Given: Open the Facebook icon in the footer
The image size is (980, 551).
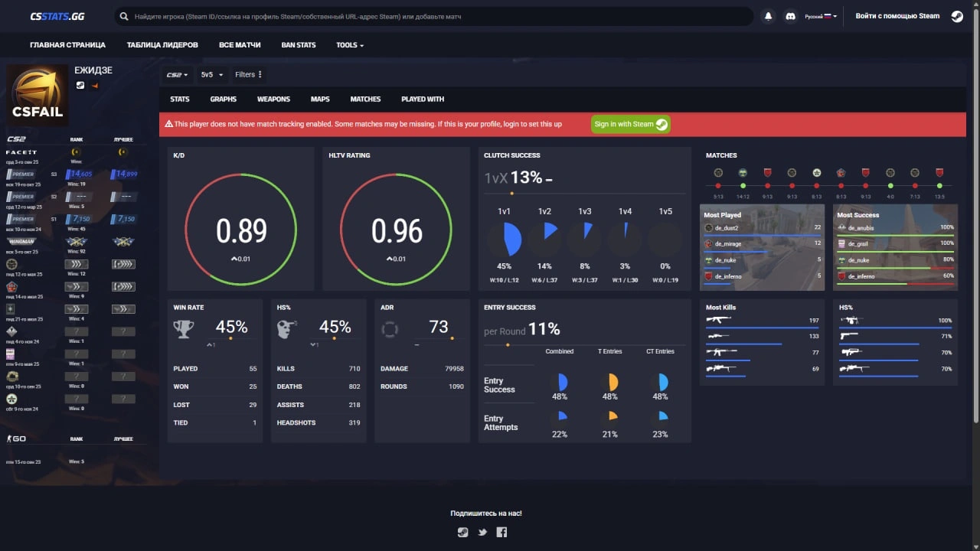Looking at the screenshot, I should [x=501, y=533].
